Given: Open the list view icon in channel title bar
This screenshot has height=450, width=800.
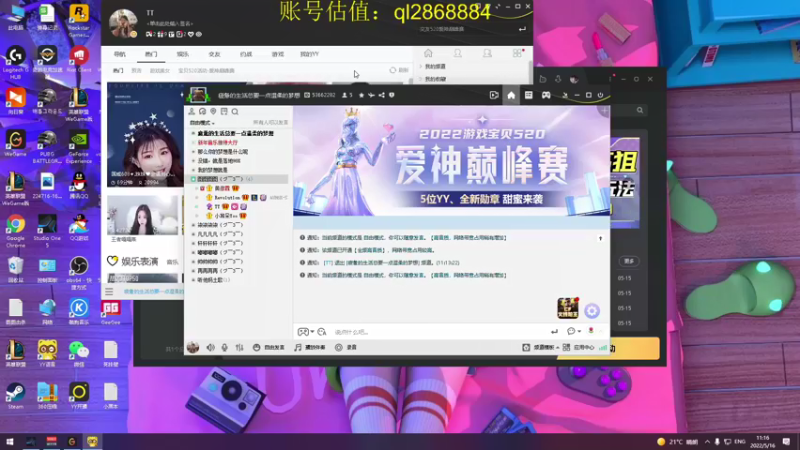Looking at the screenshot, I should 529,95.
